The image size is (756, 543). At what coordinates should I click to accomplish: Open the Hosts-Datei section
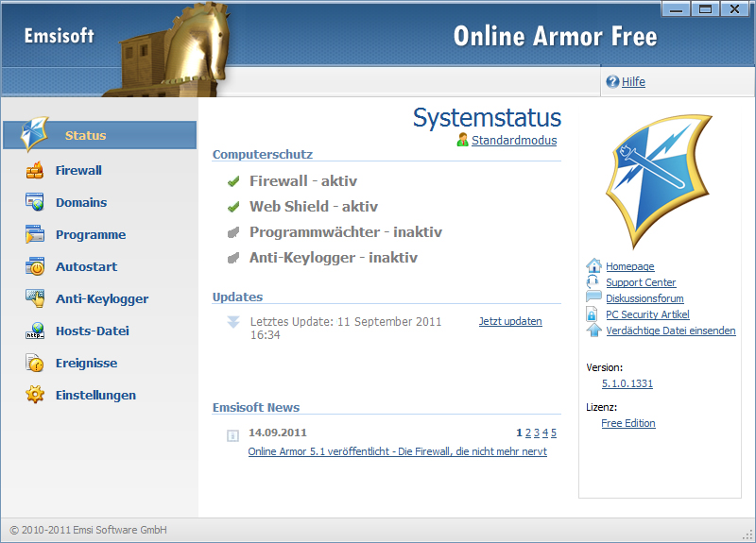(92, 331)
